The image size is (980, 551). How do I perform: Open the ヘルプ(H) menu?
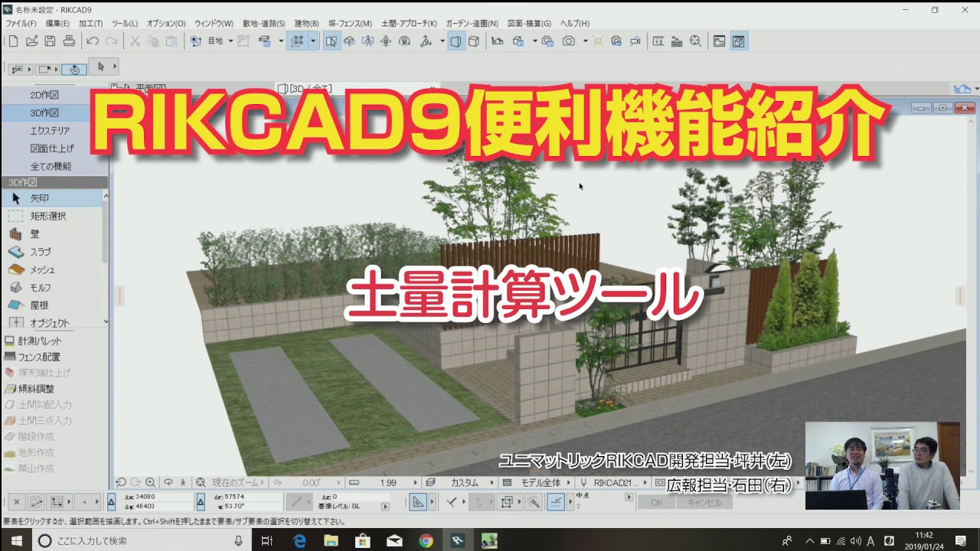pos(574,24)
